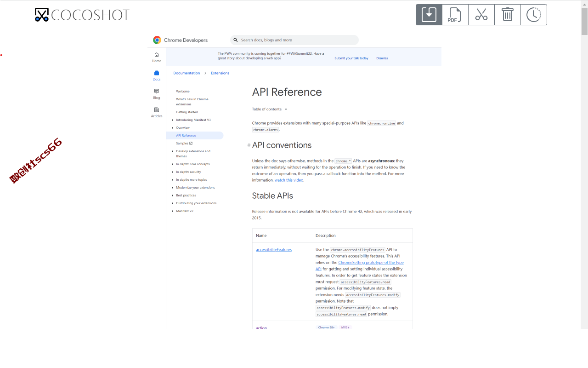Viewport: 588px width, 368px height.
Task: Click the 'Name' table column header
Action: [x=261, y=236]
